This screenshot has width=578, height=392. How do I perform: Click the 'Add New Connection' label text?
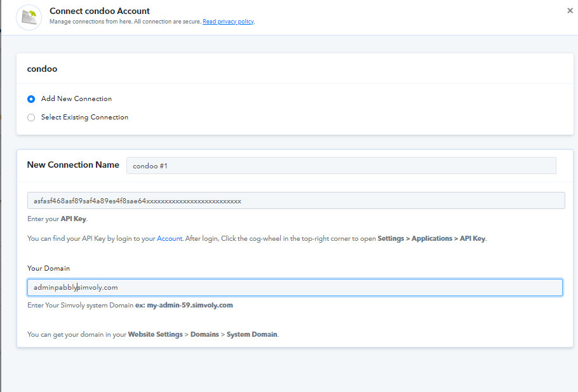tap(76, 99)
